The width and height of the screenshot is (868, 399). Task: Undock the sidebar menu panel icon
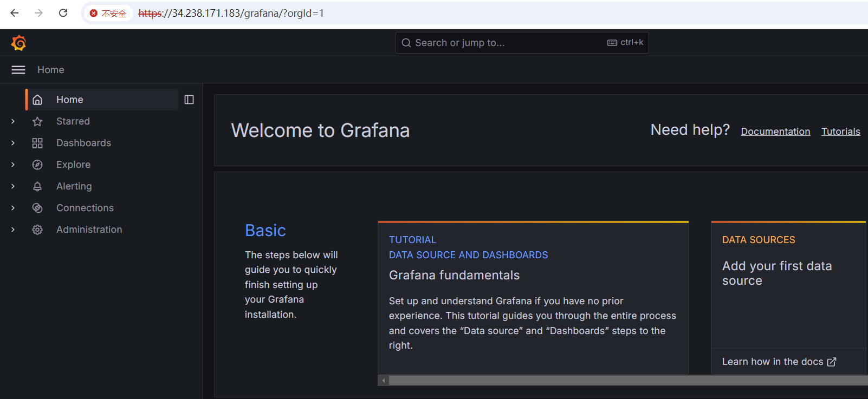click(x=189, y=100)
